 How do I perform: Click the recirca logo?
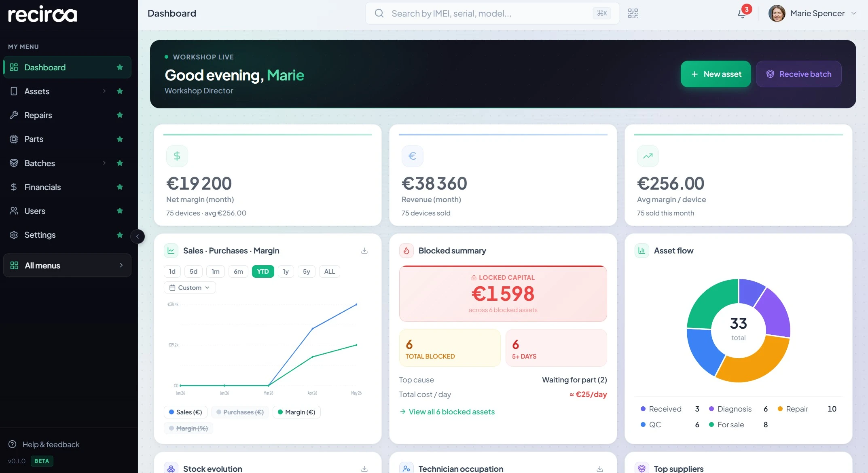[x=42, y=14]
